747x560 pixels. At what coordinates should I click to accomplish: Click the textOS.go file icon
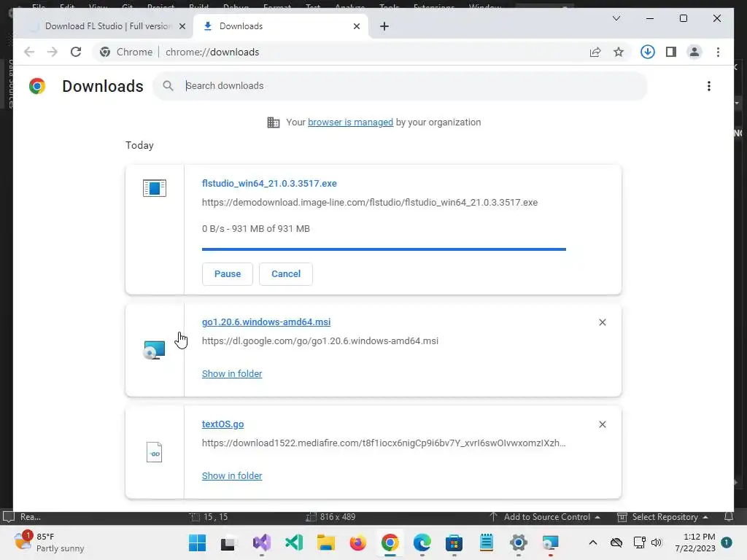155,452
